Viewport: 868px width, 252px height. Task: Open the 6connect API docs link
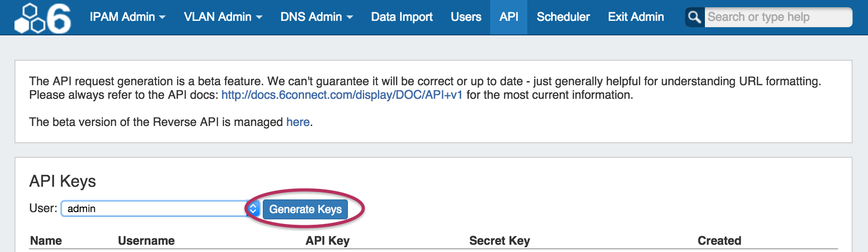(342, 95)
